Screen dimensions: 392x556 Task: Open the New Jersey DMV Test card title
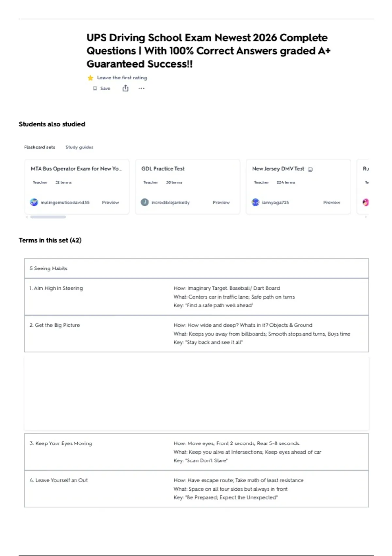tap(278, 169)
